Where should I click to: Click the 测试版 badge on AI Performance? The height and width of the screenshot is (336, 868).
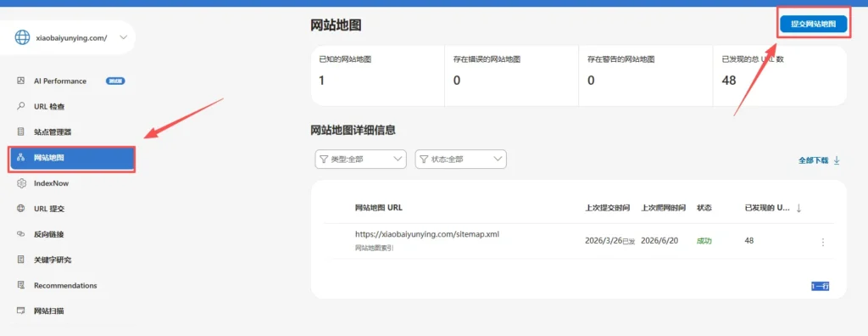(x=115, y=81)
